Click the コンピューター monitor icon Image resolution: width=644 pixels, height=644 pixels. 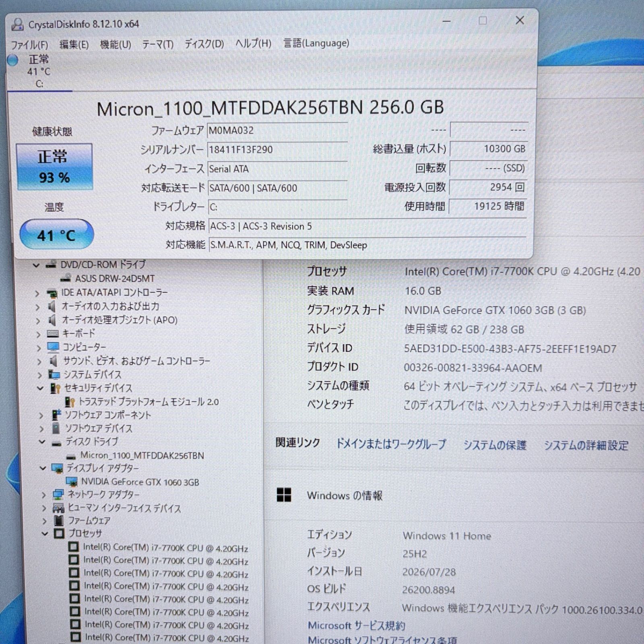click(53, 347)
